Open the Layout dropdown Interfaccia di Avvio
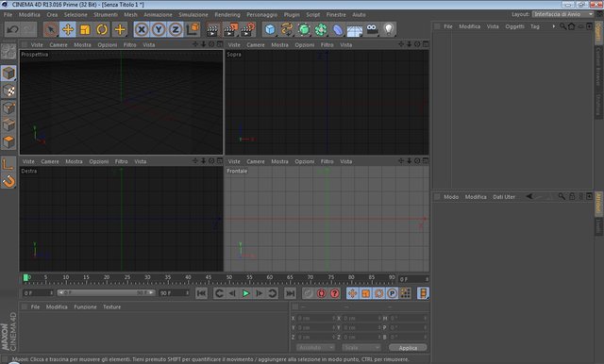This screenshot has height=364, width=604. (562, 14)
